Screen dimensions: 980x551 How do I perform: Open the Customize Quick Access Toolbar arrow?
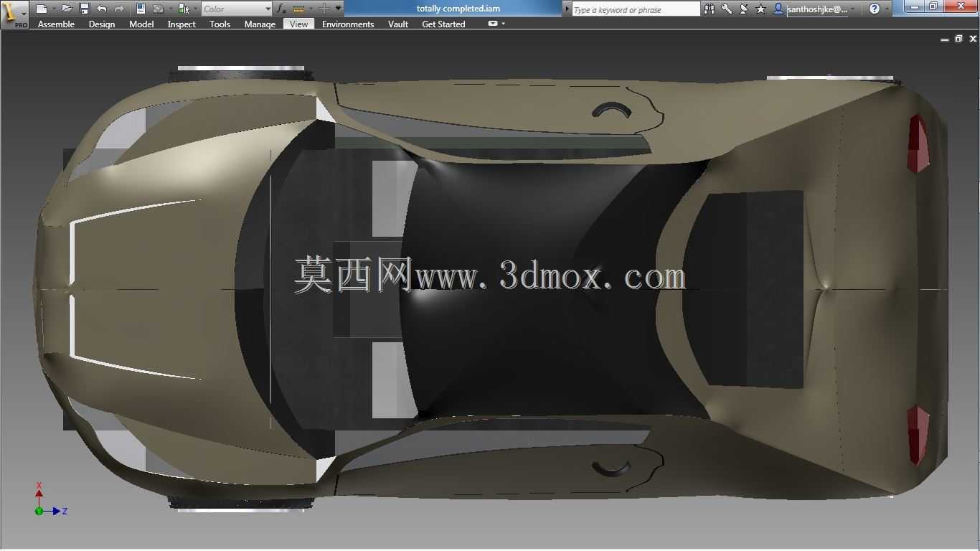tap(338, 9)
